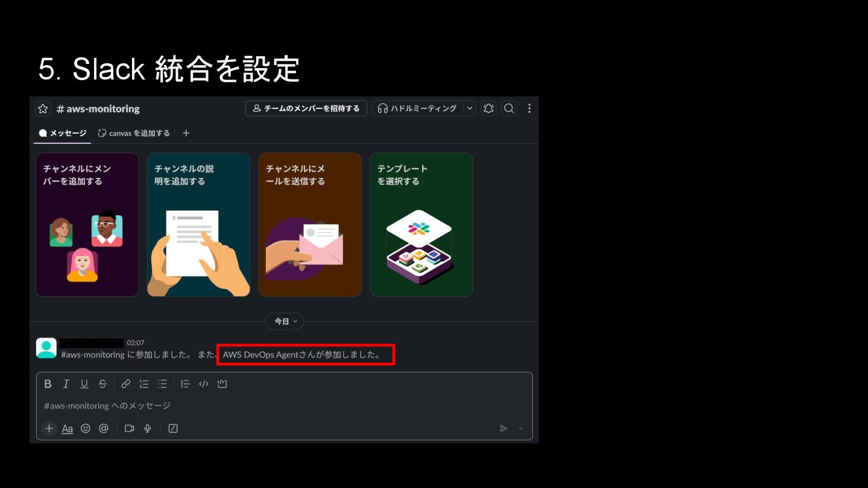This screenshot has height=488, width=868.
Task: Open テンプレートを選択する card
Action: tap(421, 225)
